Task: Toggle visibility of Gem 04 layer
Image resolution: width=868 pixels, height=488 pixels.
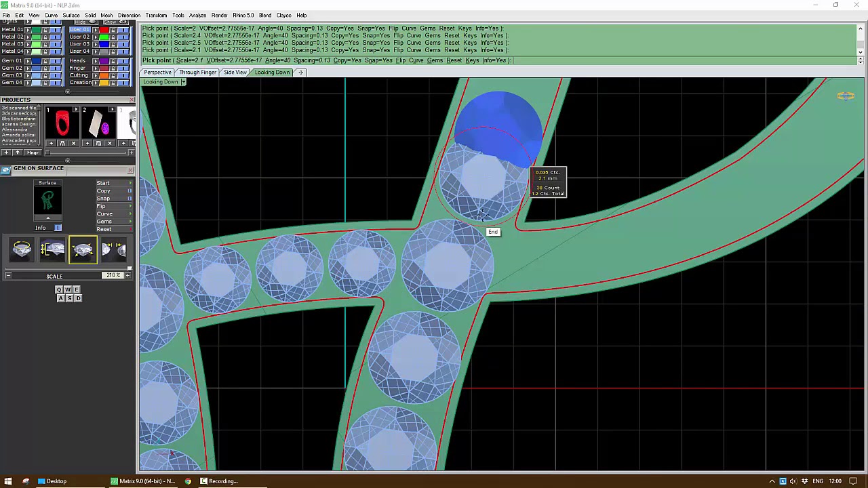Action: 56,83
